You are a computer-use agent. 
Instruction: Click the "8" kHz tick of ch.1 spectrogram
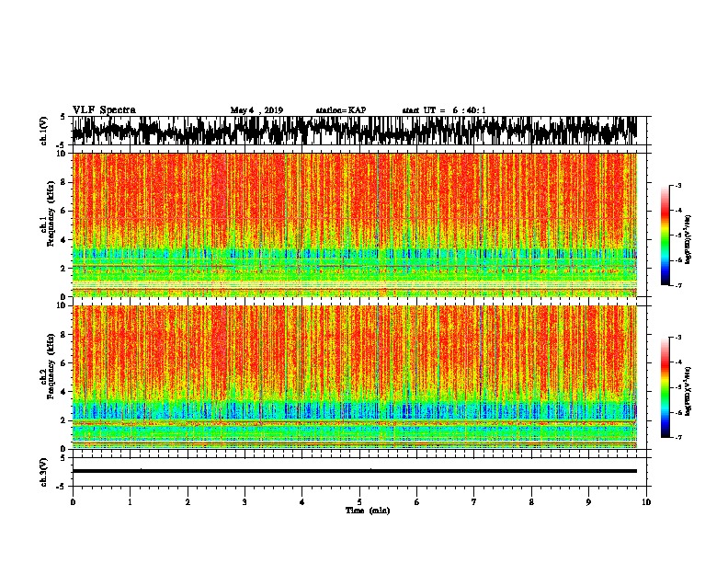[x=63, y=182]
